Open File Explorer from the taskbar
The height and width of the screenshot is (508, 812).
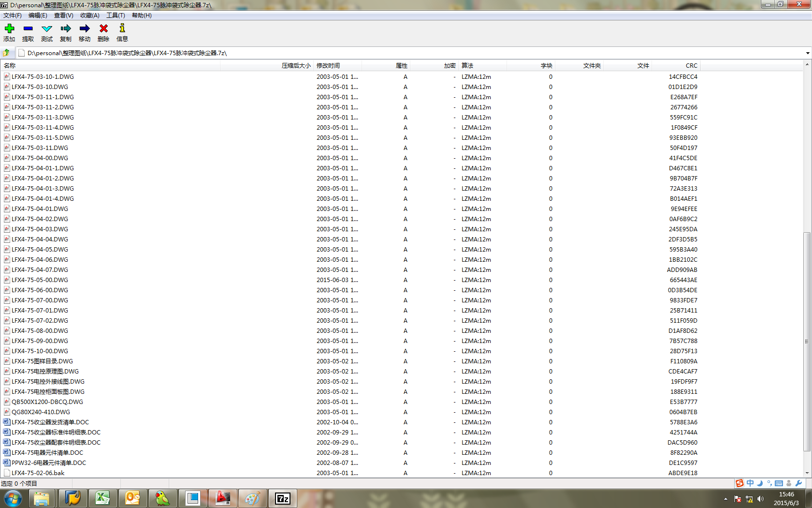(42, 498)
